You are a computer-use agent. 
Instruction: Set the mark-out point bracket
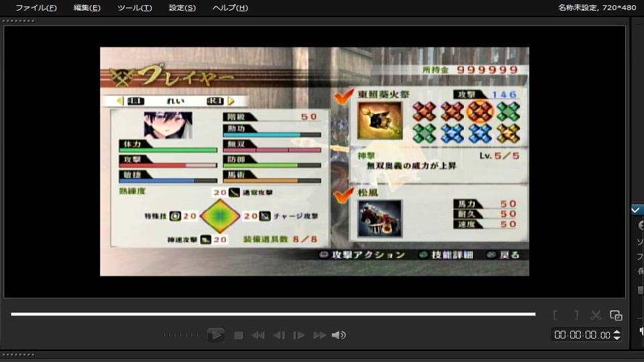pyautogui.click(x=576, y=315)
